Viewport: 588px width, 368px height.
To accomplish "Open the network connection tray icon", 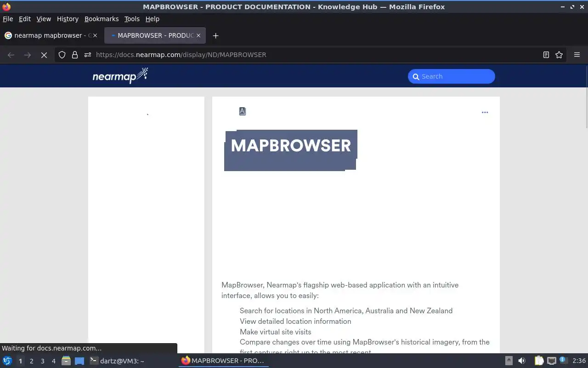I will 552,361.
